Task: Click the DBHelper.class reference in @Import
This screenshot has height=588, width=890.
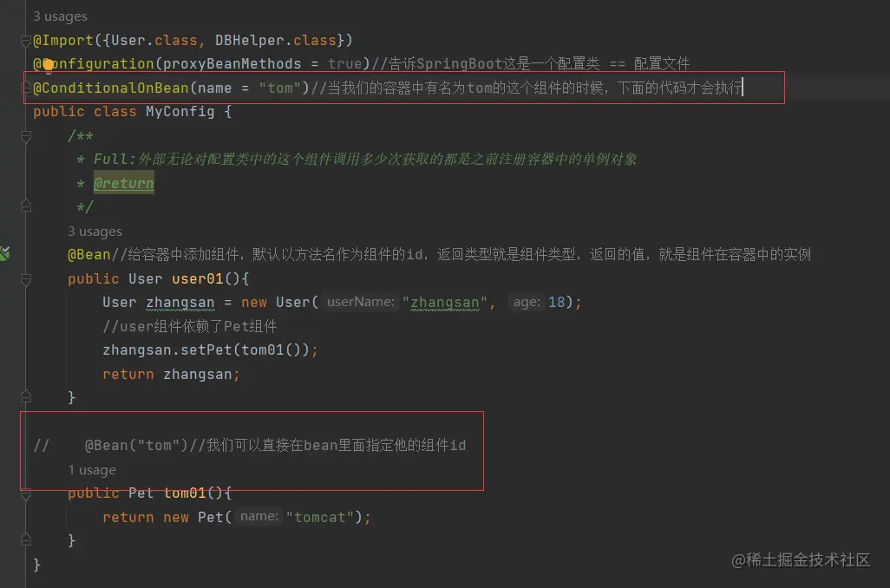Action: 275,40
